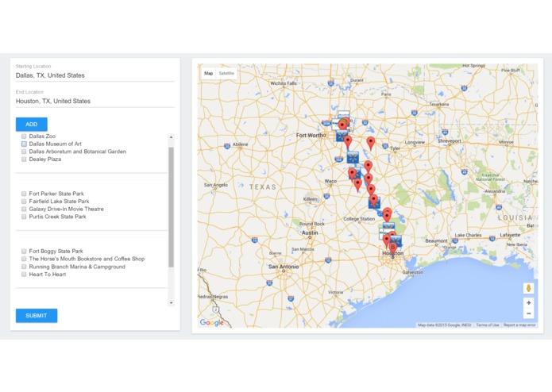Check the Purtis Creek State Park checkbox
The height and width of the screenshot is (392, 552).
tap(24, 217)
